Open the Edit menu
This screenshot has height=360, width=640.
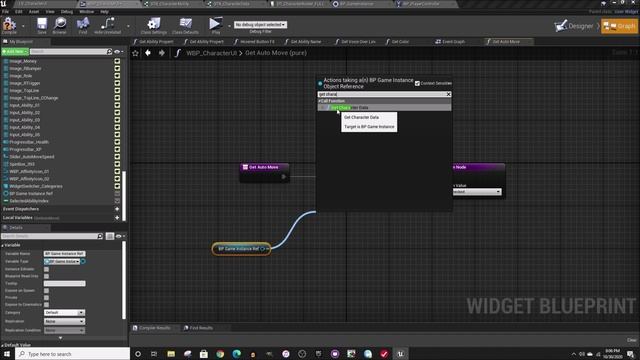click(x=19, y=12)
